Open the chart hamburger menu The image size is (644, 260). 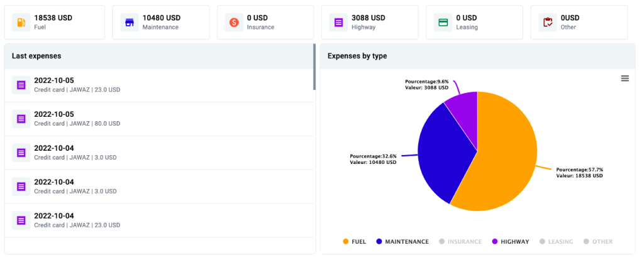click(x=625, y=79)
